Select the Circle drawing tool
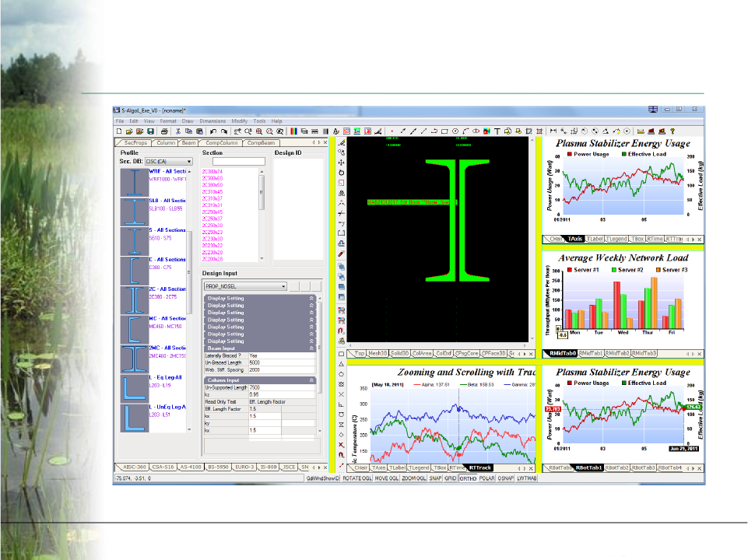Image resolution: width=748 pixels, height=560 pixels. tap(455, 131)
